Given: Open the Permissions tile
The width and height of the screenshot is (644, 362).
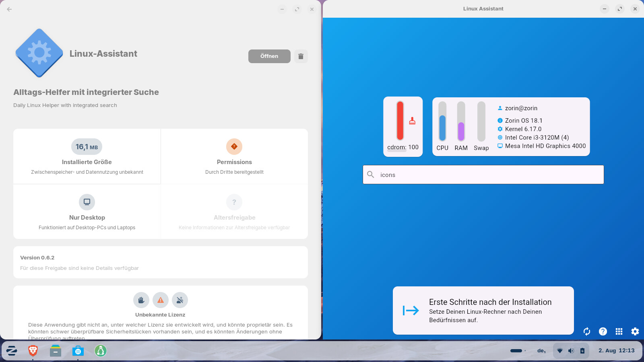Looking at the screenshot, I should (234, 156).
